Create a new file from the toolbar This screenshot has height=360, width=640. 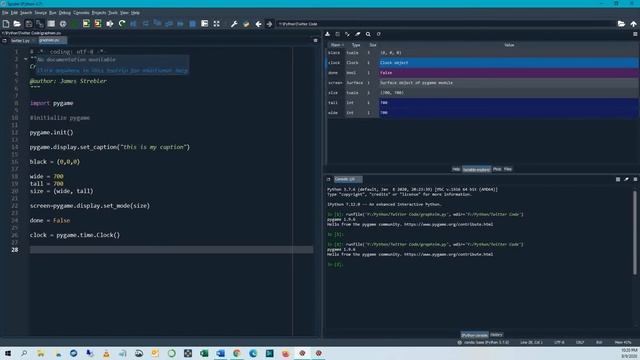[x=6, y=24]
